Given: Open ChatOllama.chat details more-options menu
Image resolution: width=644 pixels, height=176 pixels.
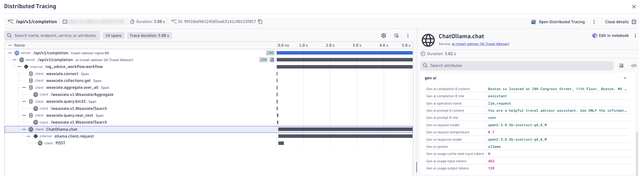Looking at the screenshot, I should pyautogui.click(x=635, y=36).
